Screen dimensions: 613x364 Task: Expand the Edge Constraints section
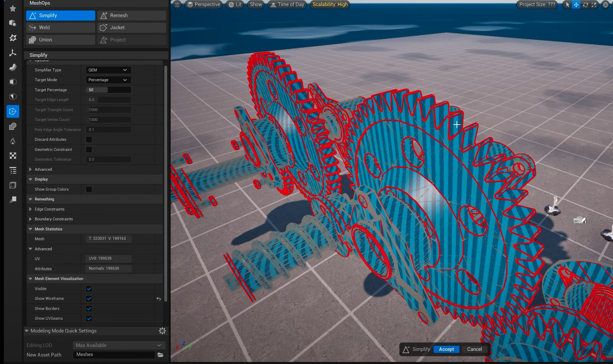30,209
